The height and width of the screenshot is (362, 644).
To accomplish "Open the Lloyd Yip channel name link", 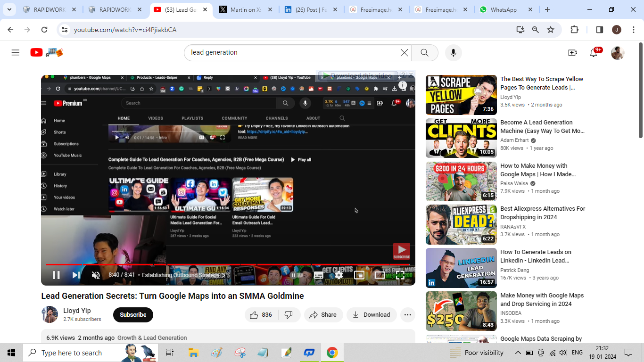I will click(77, 311).
